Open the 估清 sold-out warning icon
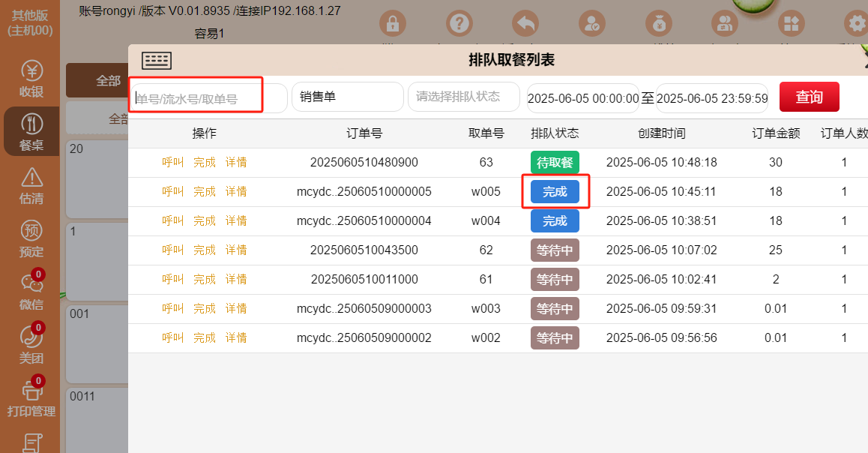This screenshot has width=868, height=453. (x=31, y=185)
